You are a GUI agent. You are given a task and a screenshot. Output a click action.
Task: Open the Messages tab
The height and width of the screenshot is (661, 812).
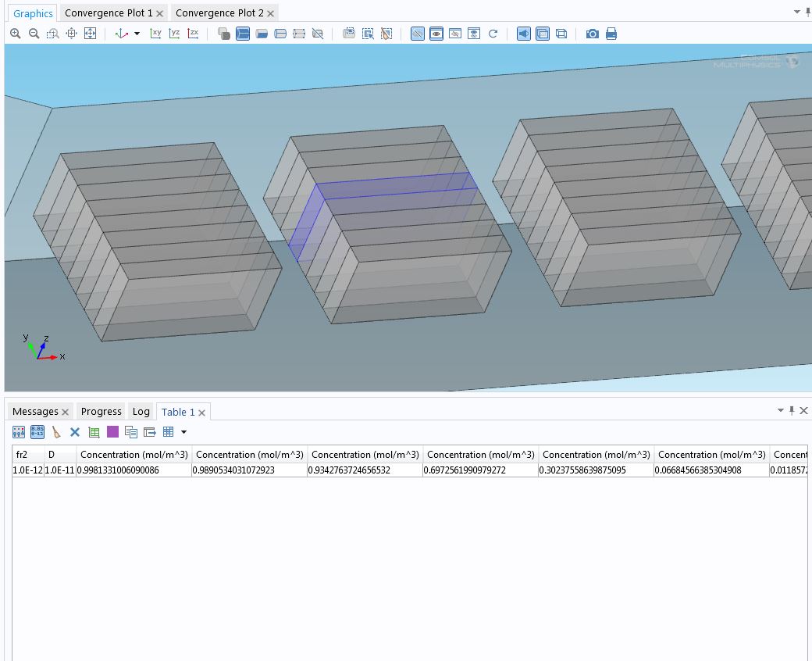click(35, 412)
